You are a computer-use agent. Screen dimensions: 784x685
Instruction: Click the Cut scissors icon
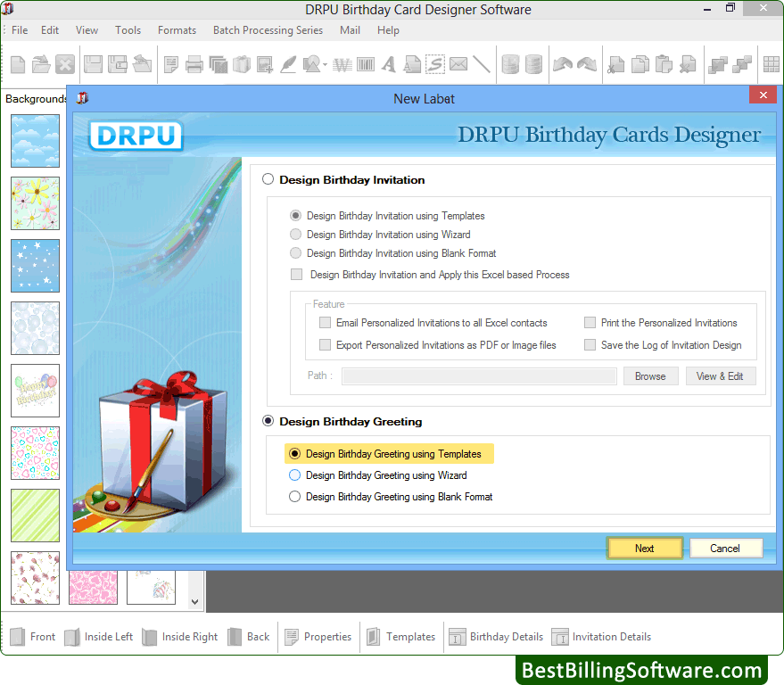coord(616,64)
